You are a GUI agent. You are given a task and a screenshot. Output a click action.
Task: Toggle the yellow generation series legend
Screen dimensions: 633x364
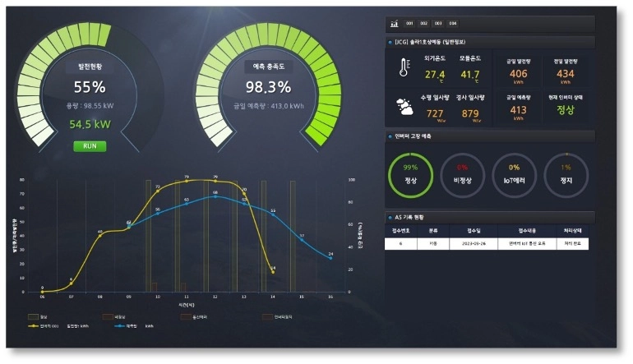pyautogui.click(x=58, y=326)
